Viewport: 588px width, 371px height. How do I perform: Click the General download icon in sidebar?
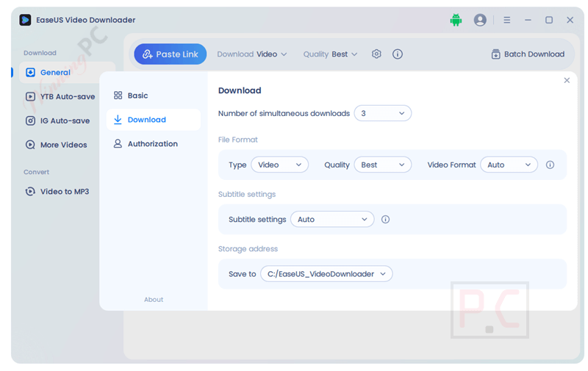[x=30, y=72]
